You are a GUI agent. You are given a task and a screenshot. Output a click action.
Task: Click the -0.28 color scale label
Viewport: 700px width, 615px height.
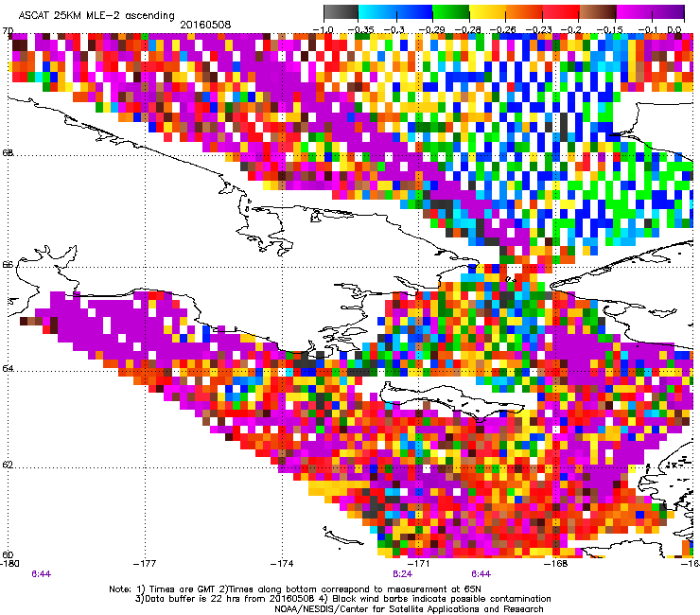468,29
